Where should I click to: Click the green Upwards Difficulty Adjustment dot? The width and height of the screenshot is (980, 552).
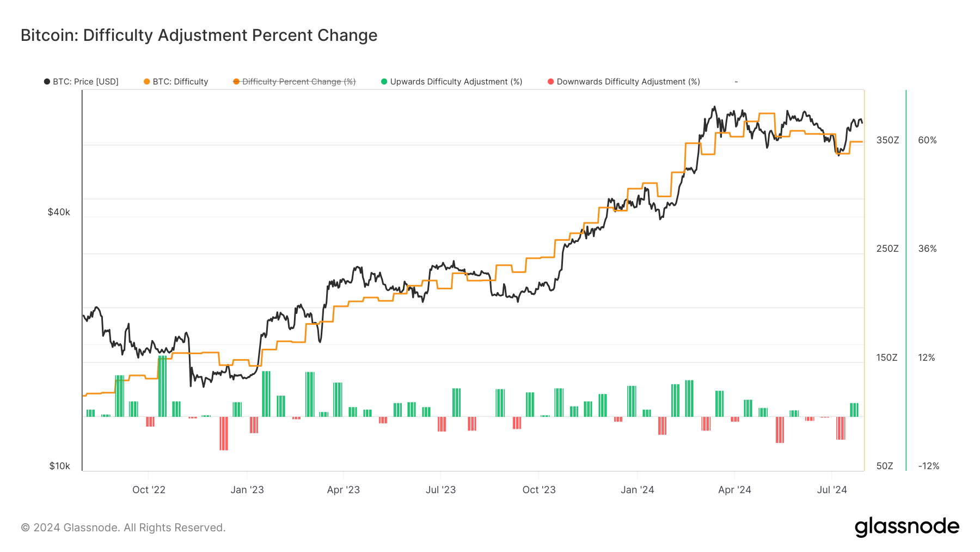384,82
